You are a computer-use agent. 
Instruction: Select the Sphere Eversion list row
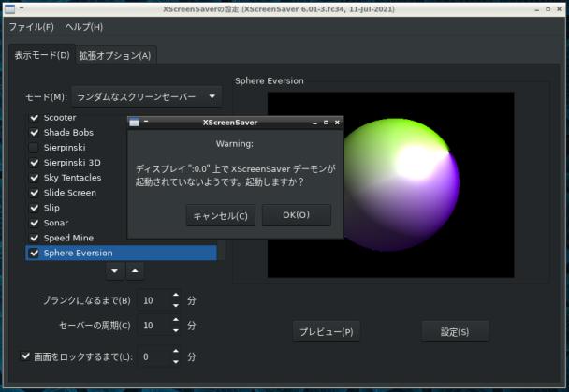pyautogui.click(x=122, y=253)
